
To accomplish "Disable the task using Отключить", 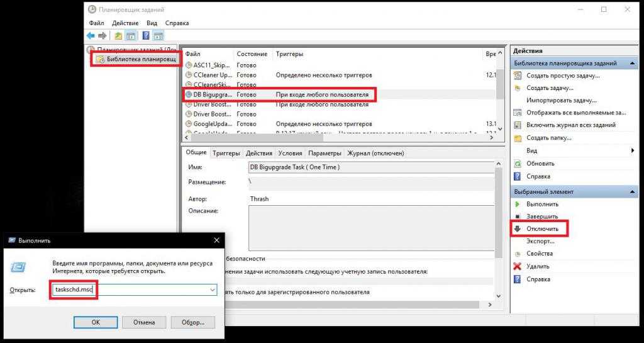I will pos(542,228).
